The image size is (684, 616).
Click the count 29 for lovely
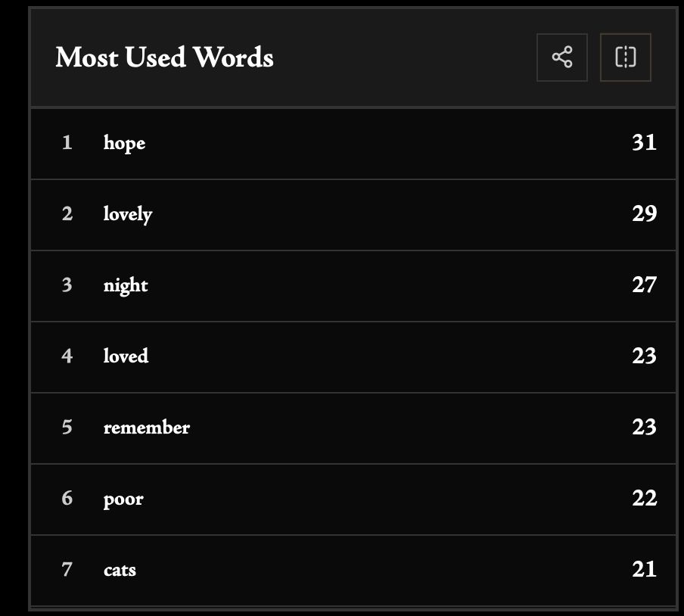644,213
